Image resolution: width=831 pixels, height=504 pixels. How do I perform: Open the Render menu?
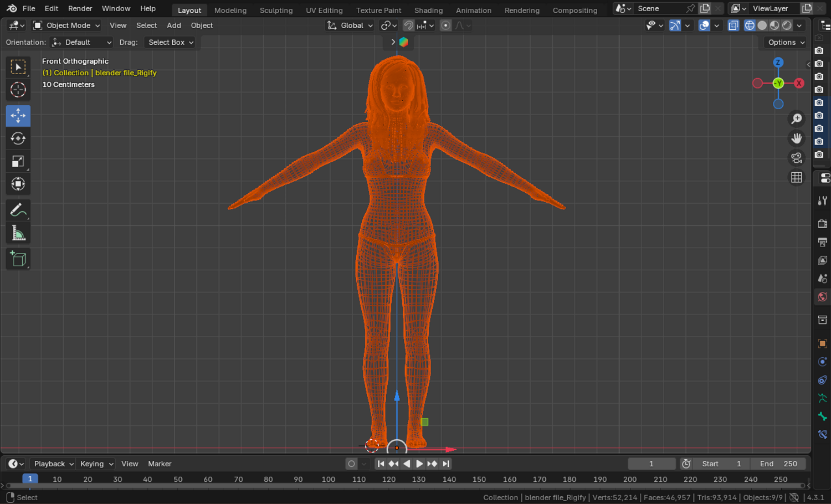pos(80,8)
